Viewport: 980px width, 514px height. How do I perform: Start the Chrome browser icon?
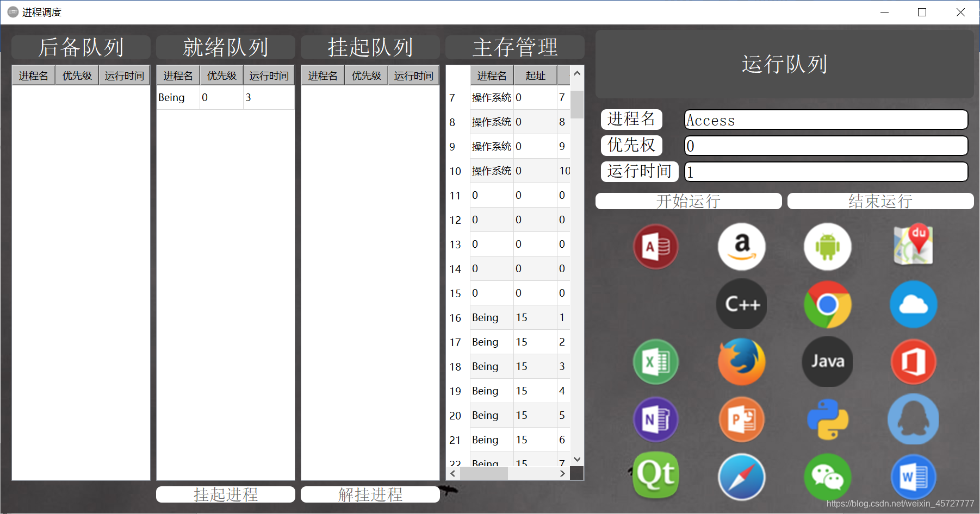tap(828, 304)
